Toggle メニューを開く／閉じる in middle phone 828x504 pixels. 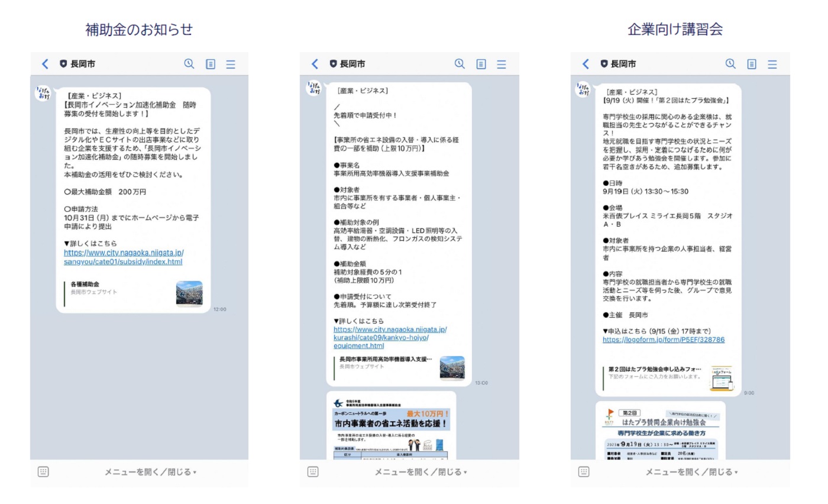pyautogui.click(x=421, y=472)
